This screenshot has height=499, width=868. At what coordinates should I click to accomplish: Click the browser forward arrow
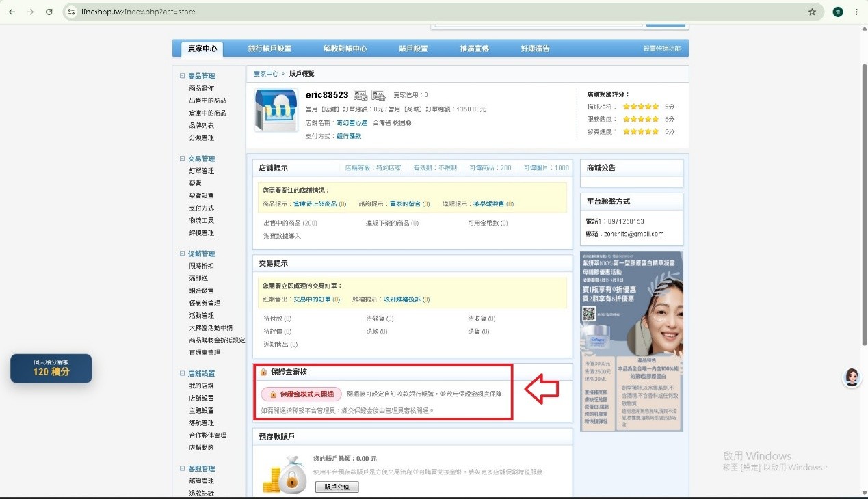[30, 12]
